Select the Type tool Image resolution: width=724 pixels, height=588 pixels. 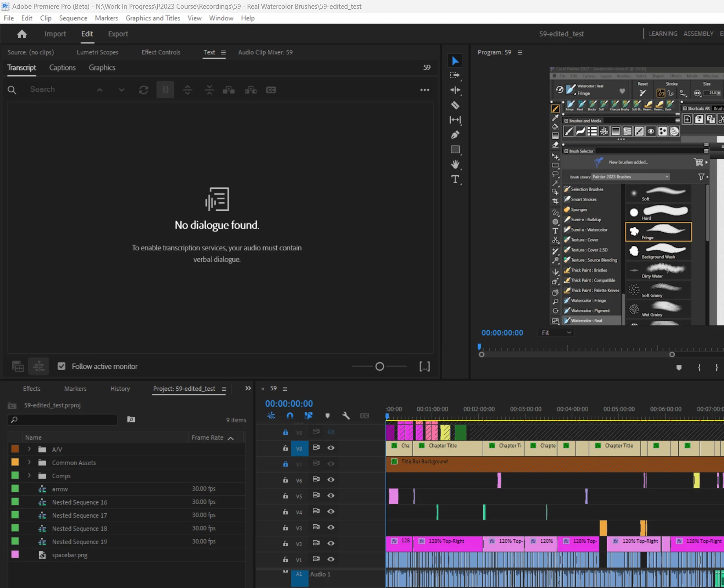tap(455, 179)
